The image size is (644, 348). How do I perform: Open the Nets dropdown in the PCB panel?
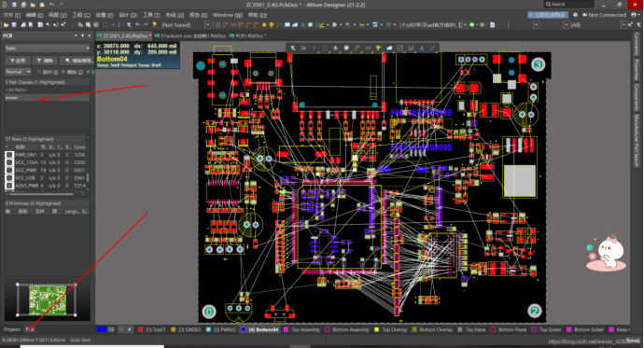[48, 48]
